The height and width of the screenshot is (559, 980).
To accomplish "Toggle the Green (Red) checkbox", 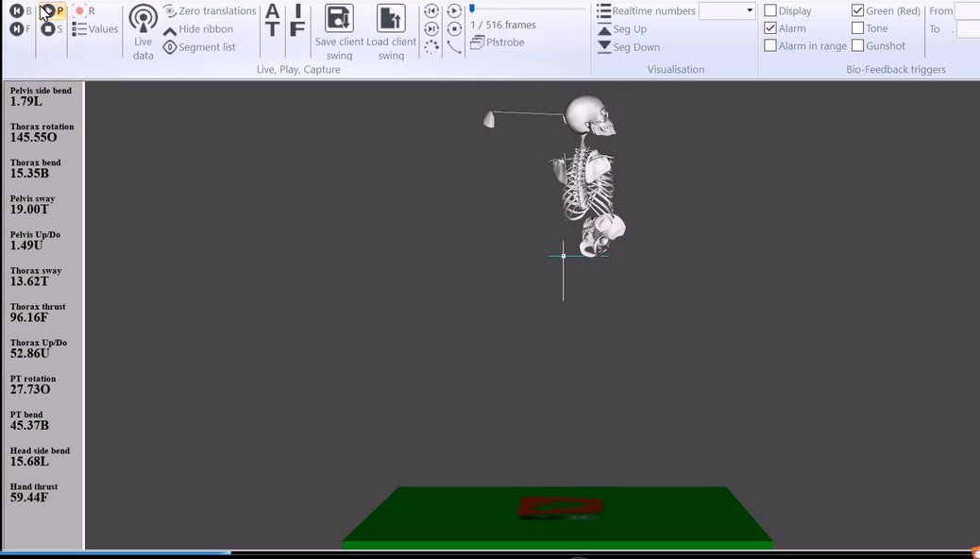I will point(857,11).
